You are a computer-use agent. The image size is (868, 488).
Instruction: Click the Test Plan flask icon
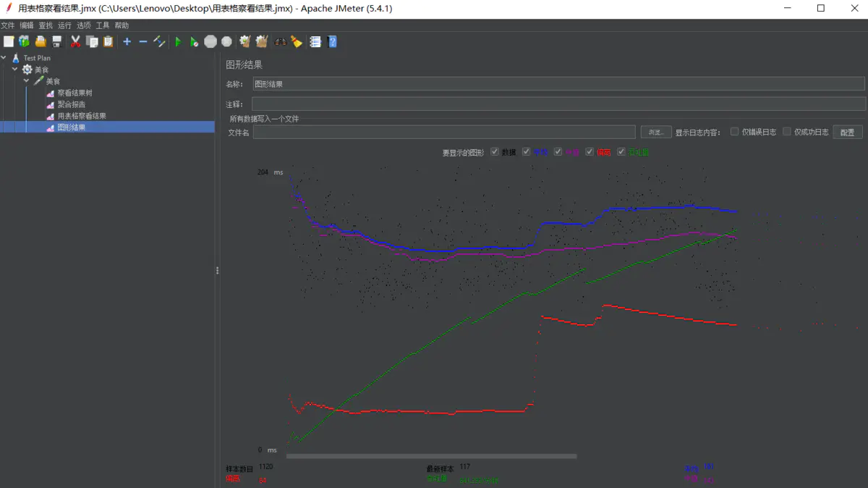pyautogui.click(x=16, y=58)
